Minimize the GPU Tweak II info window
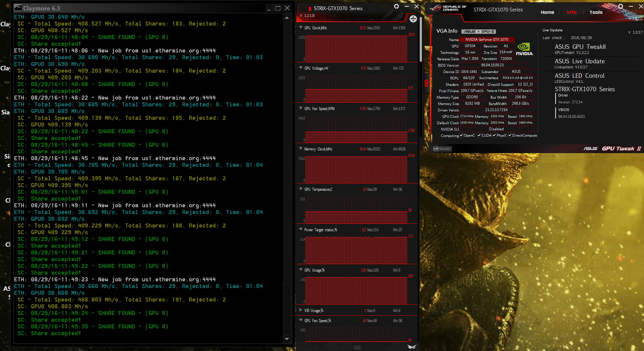This screenshot has height=351, width=644. pyautogui.click(x=631, y=6)
